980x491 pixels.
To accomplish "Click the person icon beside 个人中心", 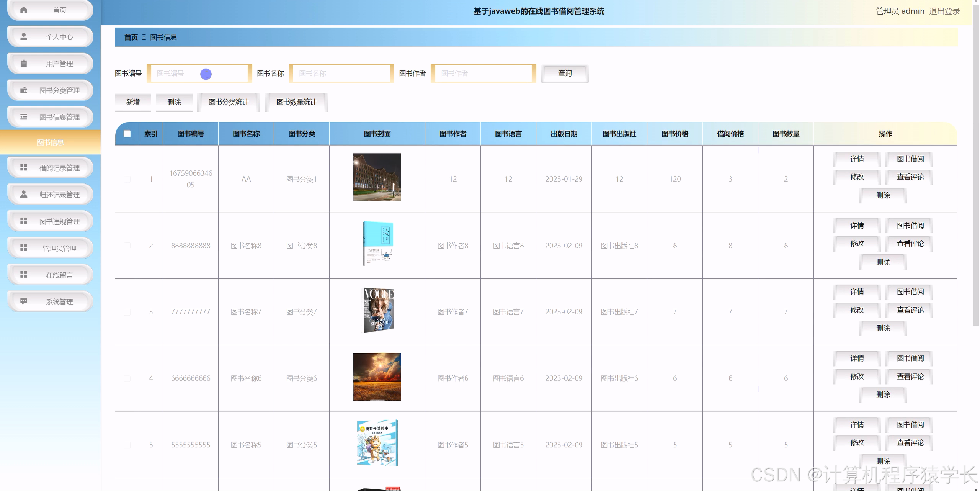I will 24,37.
